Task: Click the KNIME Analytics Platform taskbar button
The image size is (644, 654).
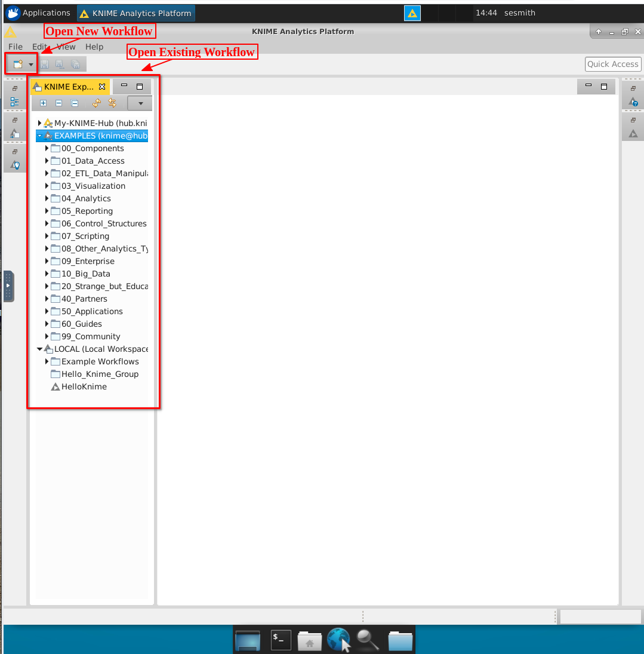Action: 136,13
